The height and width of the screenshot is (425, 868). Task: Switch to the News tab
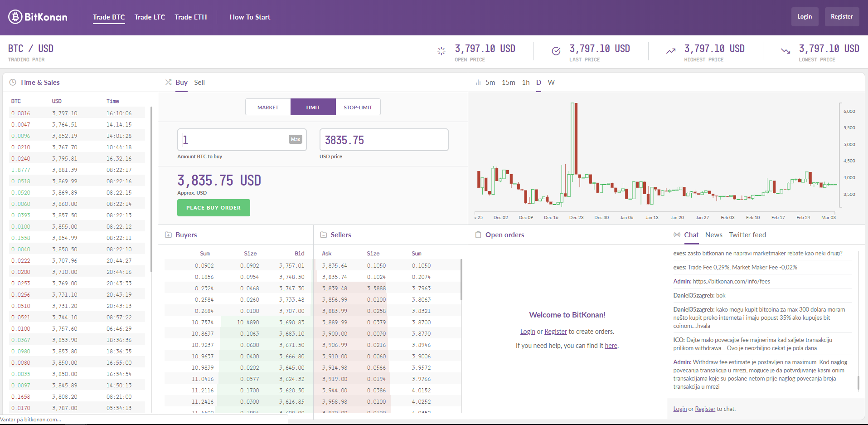click(714, 235)
